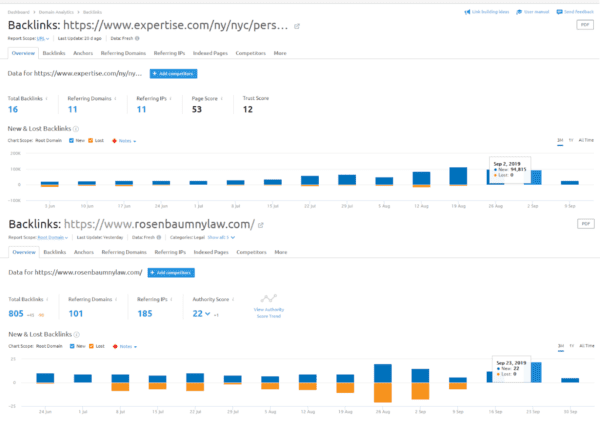Image resolution: width=600 pixels, height=429 pixels.
Task: Export rosenbaumnylaw report with PDF button
Action: pos(586,224)
